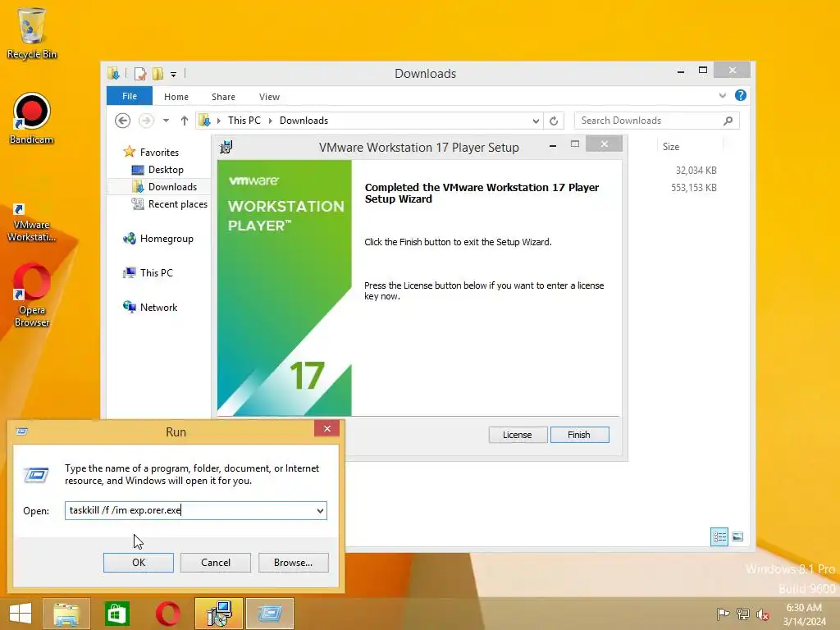Open Opera from the taskbar
The width and height of the screenshot is (840, 630).
pyautogui.click(x=167, y=614)
